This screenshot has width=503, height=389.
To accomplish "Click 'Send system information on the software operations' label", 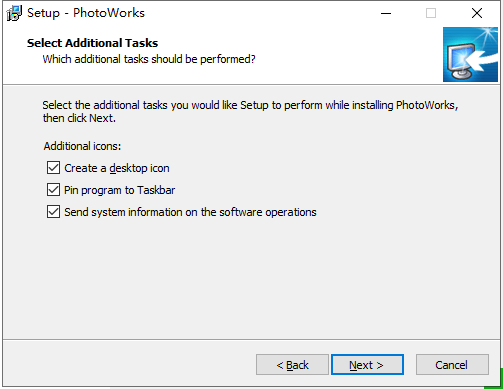I will coord(190,212).
